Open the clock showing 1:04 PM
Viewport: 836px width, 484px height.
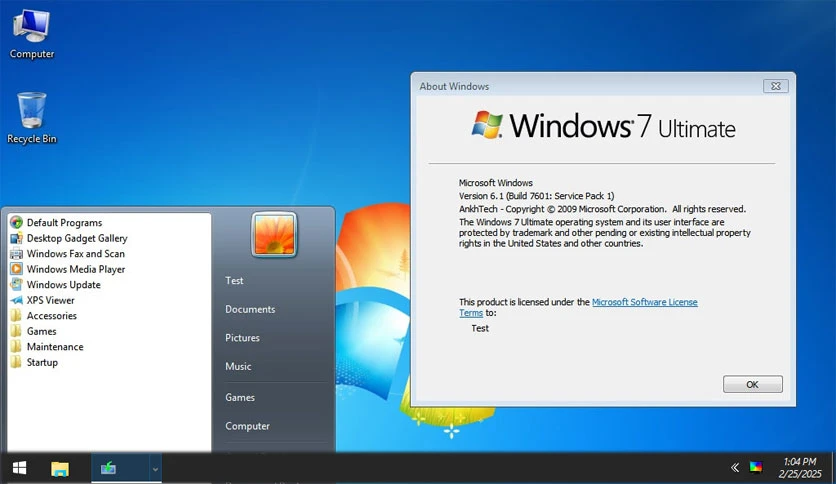point(800,462)
